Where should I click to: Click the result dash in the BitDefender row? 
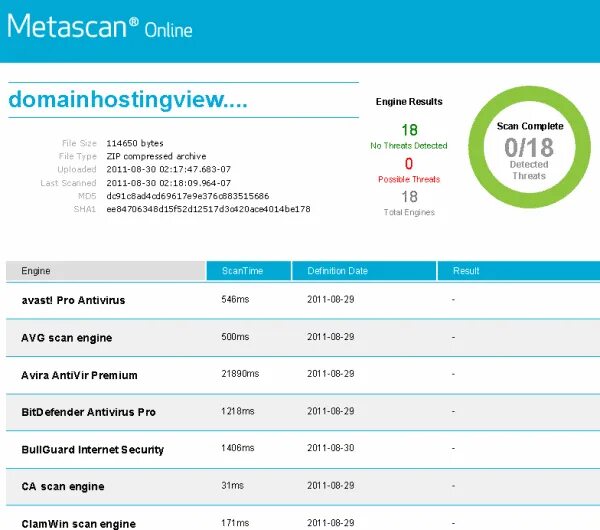453,412
